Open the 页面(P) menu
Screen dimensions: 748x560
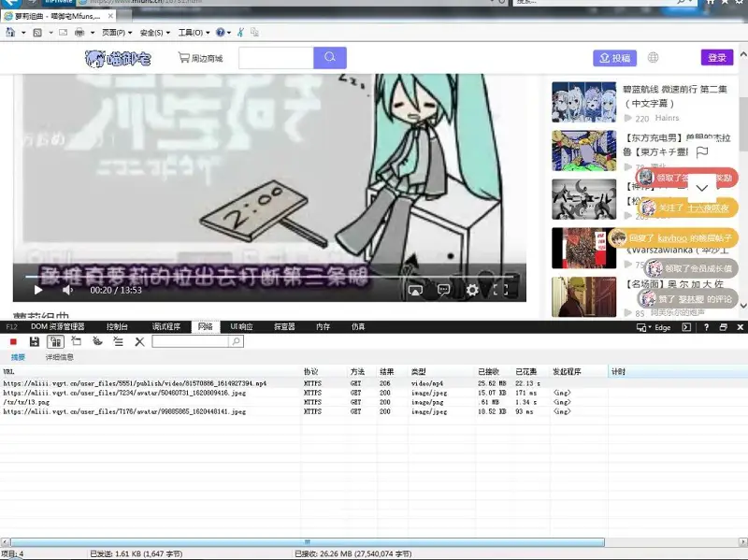tap(117, 33)
